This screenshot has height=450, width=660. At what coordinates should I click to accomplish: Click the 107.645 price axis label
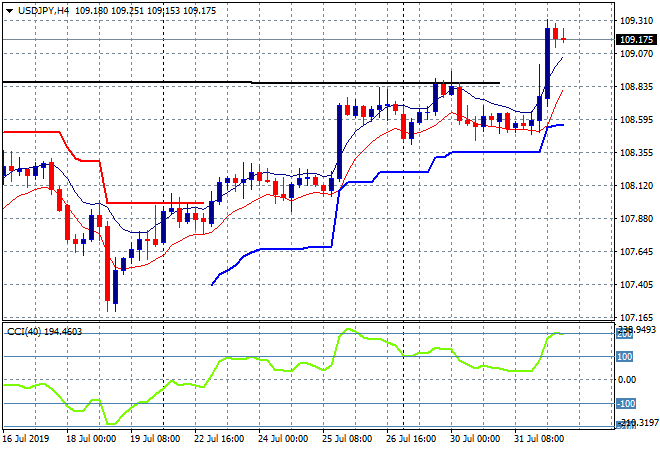(636, 252)
